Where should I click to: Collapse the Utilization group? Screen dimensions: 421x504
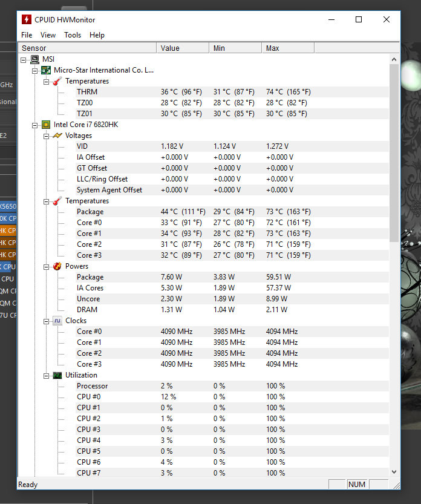47,376
